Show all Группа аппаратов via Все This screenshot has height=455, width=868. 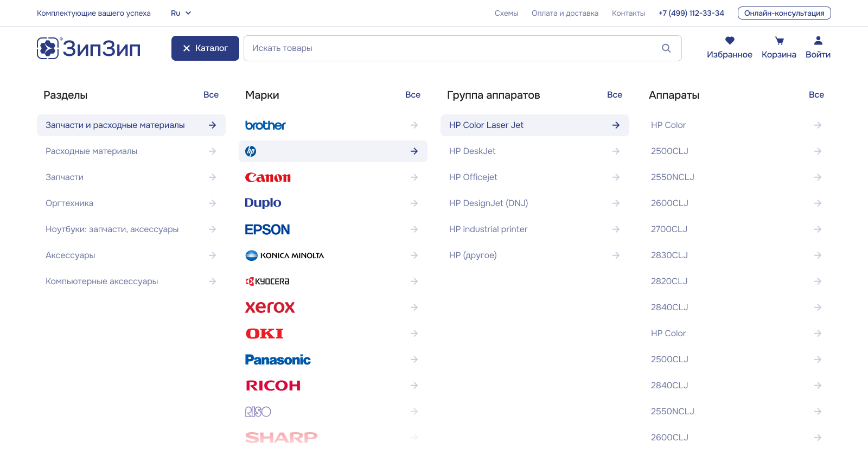pos(615,95)
